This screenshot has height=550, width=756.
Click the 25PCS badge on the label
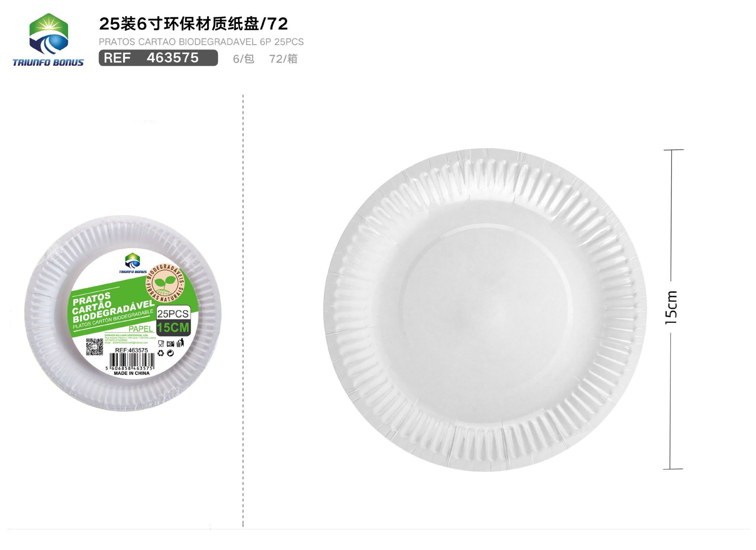click(x=173, y=313)
